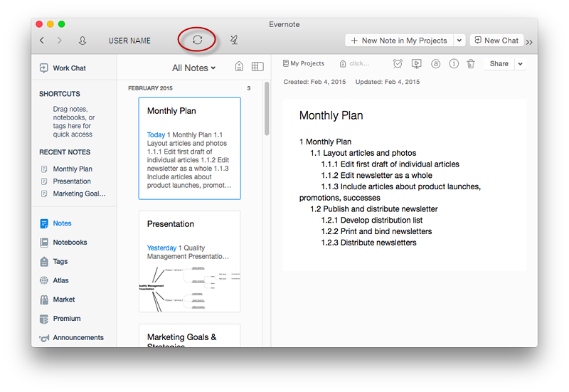Select Notebooks in the sidebar
This screenshot has height=392, width=569.
pos(70,242)
